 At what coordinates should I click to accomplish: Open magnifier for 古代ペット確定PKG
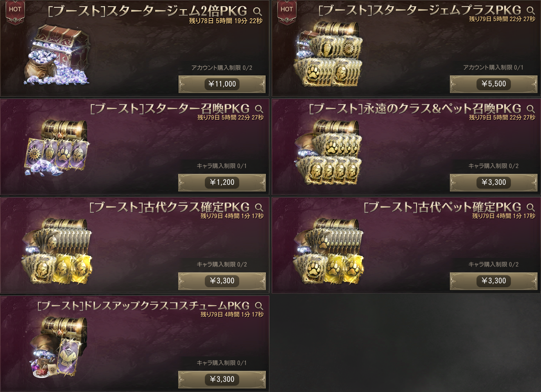point(530,207)
